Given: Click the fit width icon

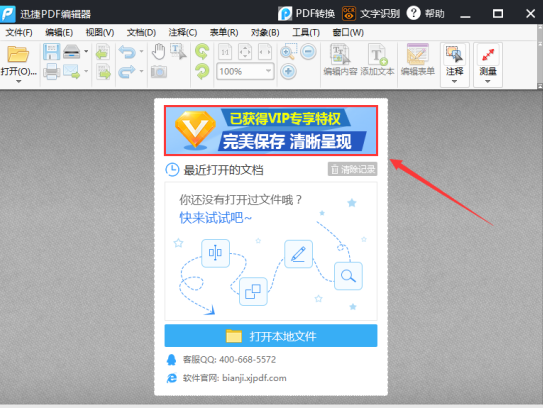Looking at the screenshot, I should [265, 52].
